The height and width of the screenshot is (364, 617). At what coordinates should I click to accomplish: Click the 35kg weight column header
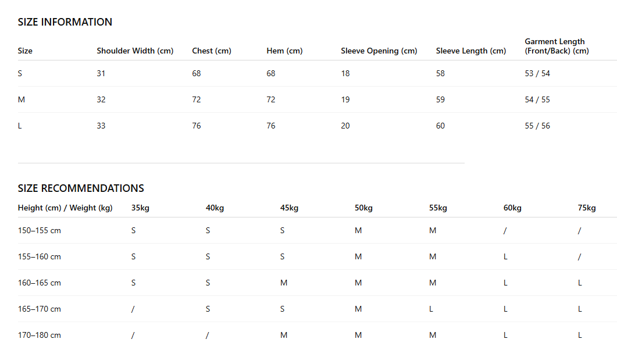click(x=141, y=208)
